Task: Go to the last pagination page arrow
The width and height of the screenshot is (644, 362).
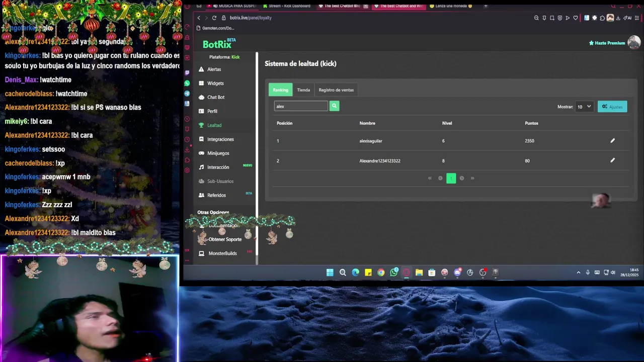Action: [472, 178]
